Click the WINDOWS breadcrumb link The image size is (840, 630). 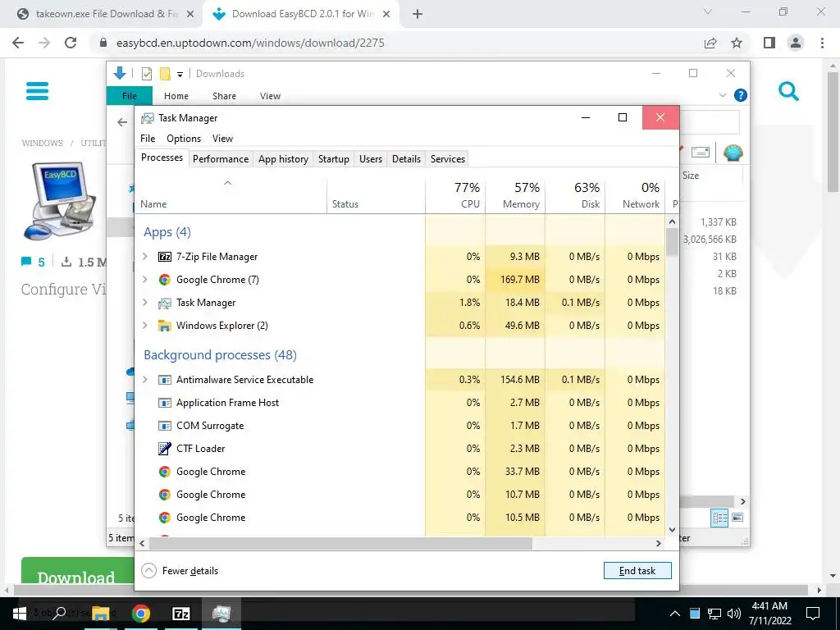coord(43,143)
